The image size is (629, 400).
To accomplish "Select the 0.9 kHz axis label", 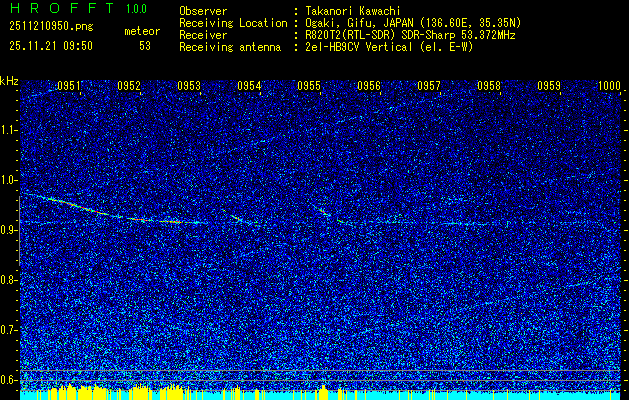I will click(x=9, y=230).
